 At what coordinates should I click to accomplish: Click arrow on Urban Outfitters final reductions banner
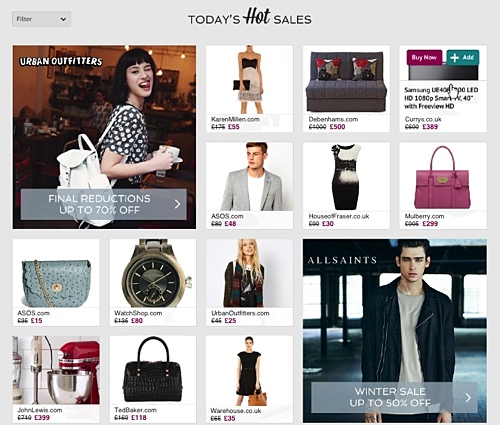pyautogui.click(x=177, y=204)
